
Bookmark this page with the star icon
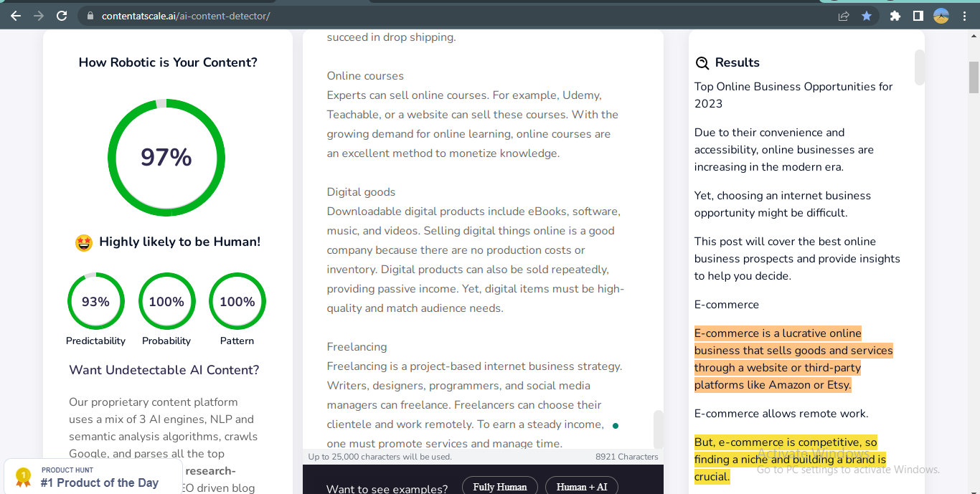(867, 16)
